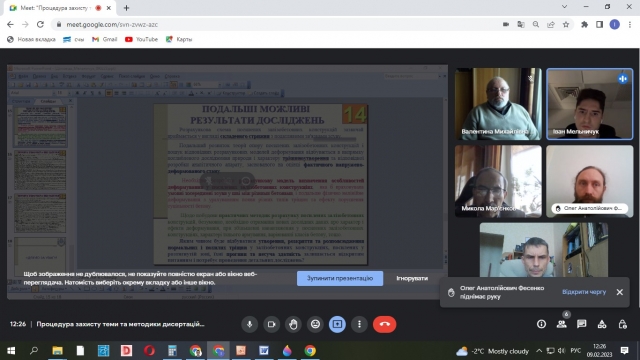Raise hand using the hand button
Image resolution: width=640 pixels, height=360 pixels.
[x=293, y=324]
